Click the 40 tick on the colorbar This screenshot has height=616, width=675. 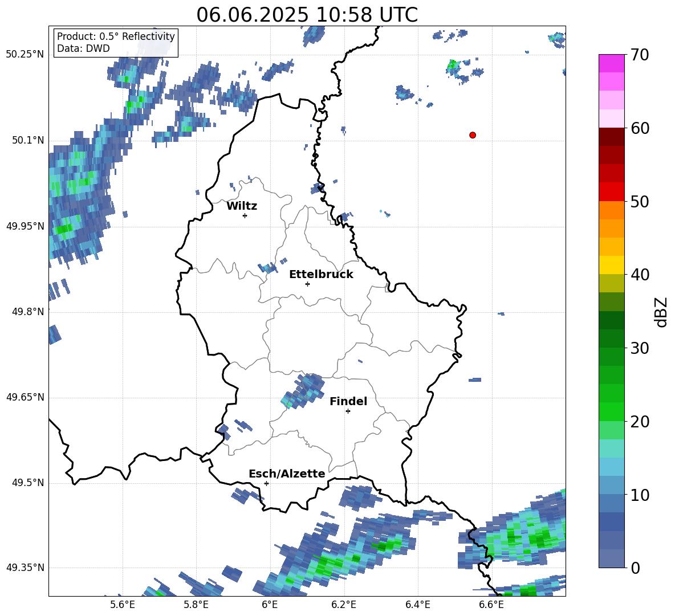640,275
